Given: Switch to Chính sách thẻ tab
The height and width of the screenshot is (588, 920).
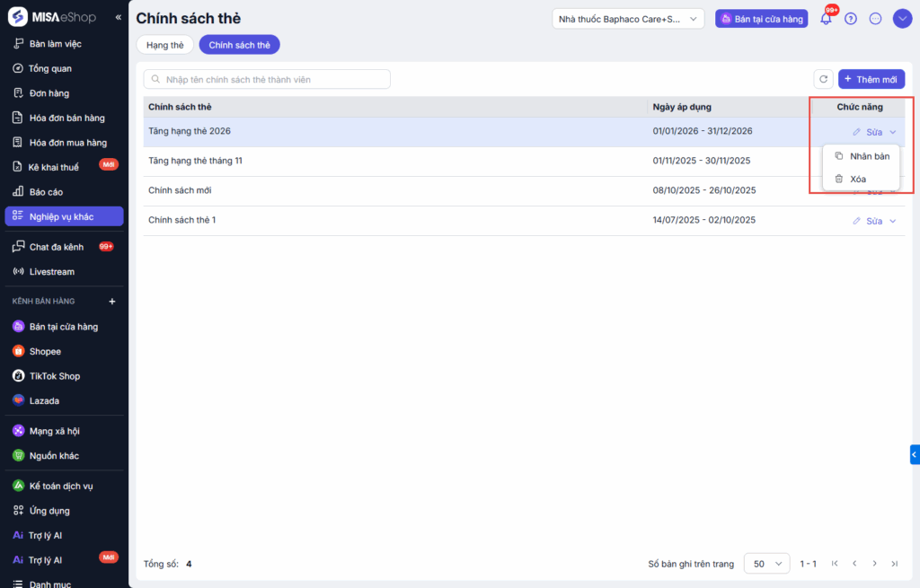Looking at the screenshot, I should [x=239, y=45].
